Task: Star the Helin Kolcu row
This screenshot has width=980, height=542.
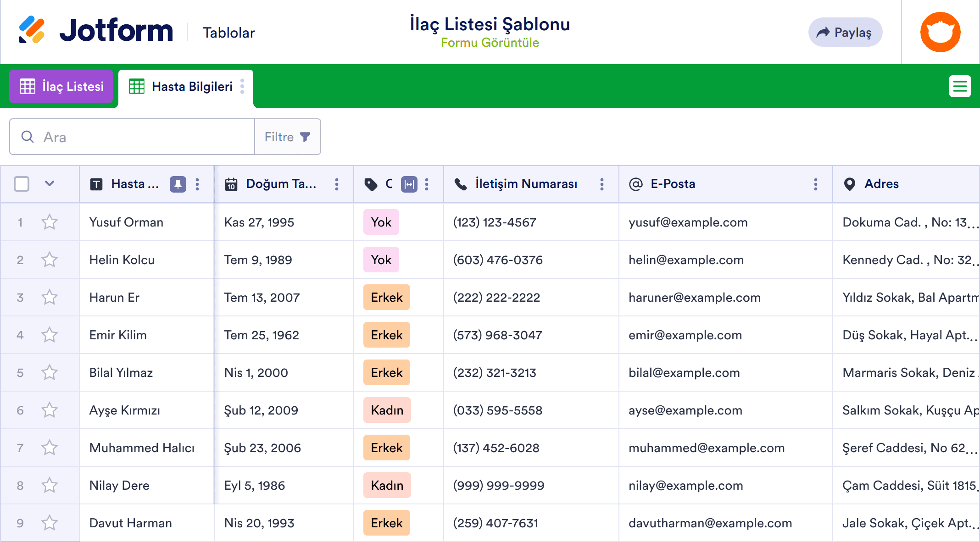Action: [x=50, y=260]
